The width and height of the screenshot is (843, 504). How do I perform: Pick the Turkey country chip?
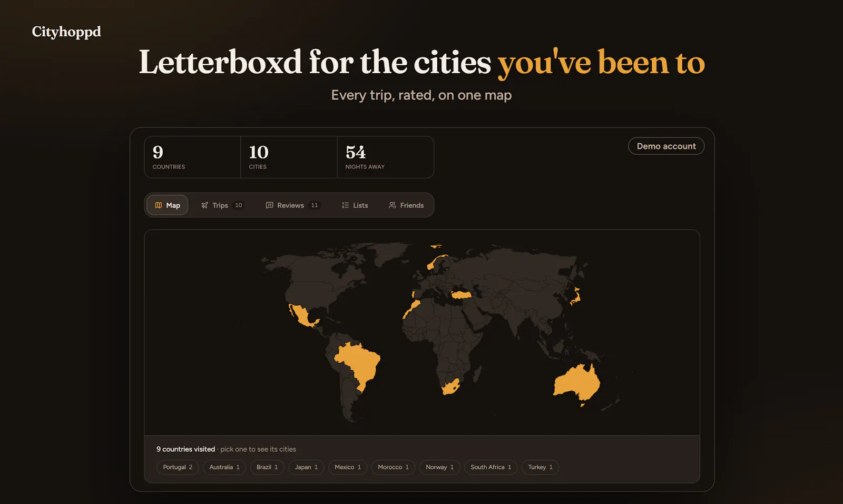coord(541,467)
